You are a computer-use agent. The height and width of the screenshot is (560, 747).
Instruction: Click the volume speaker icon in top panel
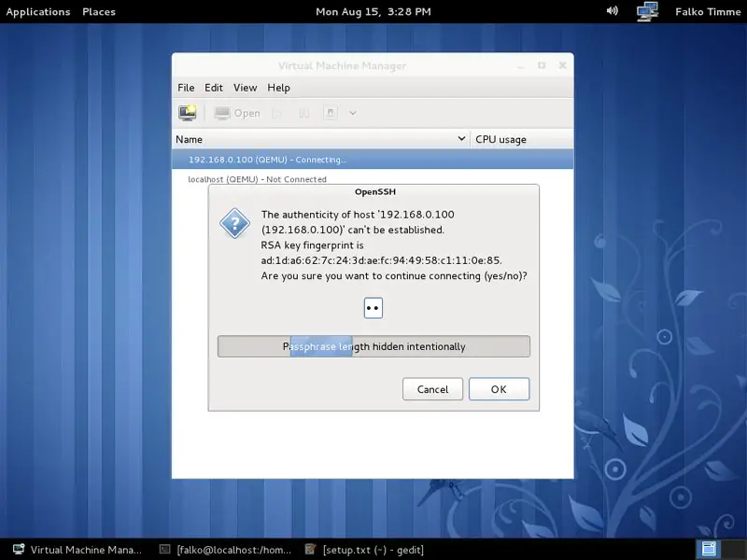(x=613, y=11)
